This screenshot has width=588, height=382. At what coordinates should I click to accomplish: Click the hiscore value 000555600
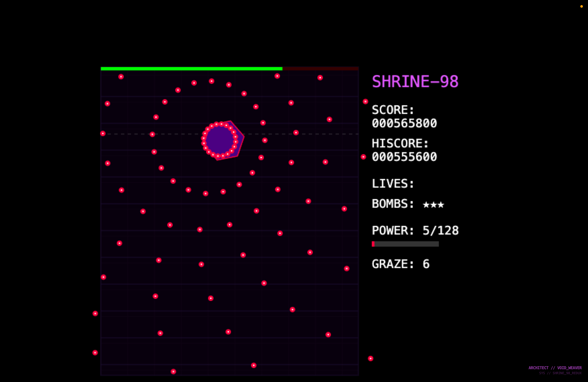[404, 157]
